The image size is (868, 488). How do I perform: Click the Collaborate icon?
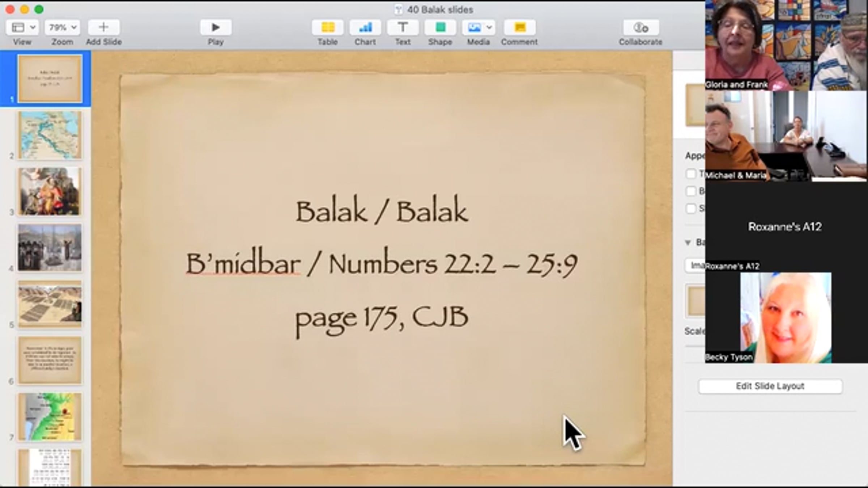641,27
